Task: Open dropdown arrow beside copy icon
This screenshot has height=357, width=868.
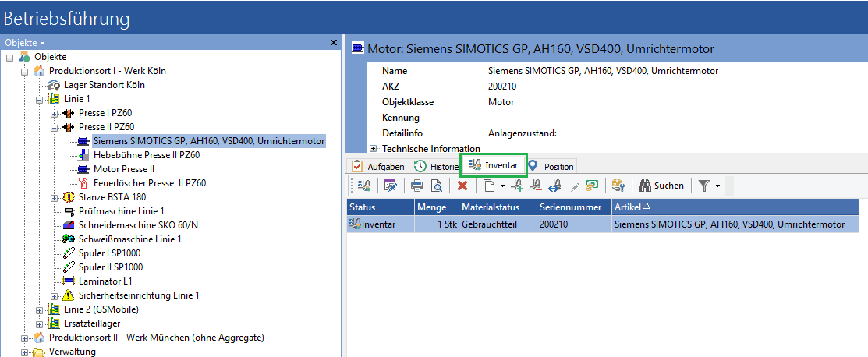Action: pyautogui.click(x=502, y=186)
